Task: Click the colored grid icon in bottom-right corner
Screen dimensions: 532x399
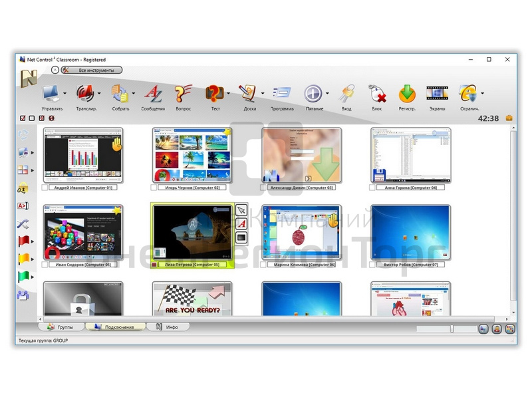Action: click(510, 329)
